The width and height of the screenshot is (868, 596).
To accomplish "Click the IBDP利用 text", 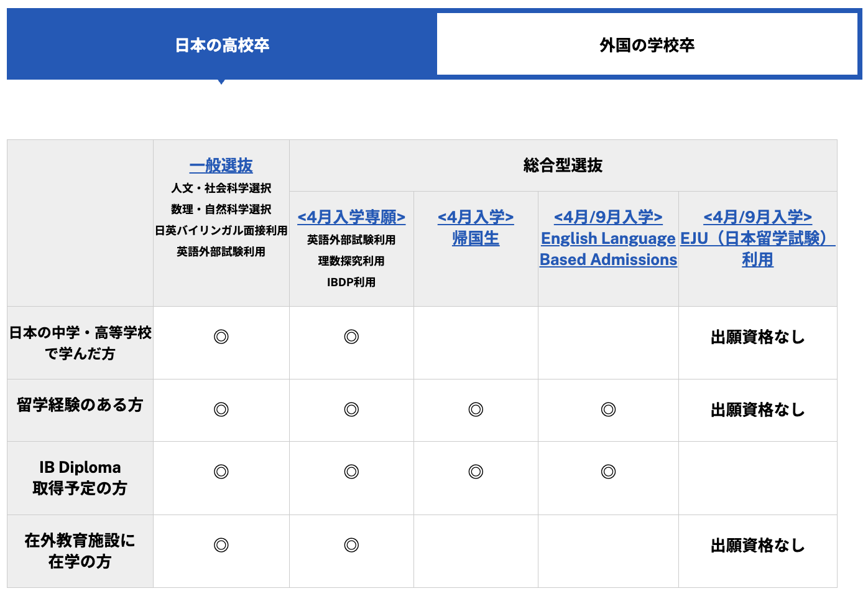I will tap(351, 282).
